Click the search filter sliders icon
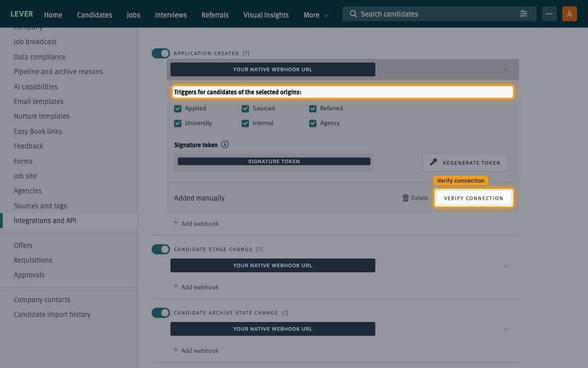The width and height of the screenshot is (588, 368). [x=524, y=14]
